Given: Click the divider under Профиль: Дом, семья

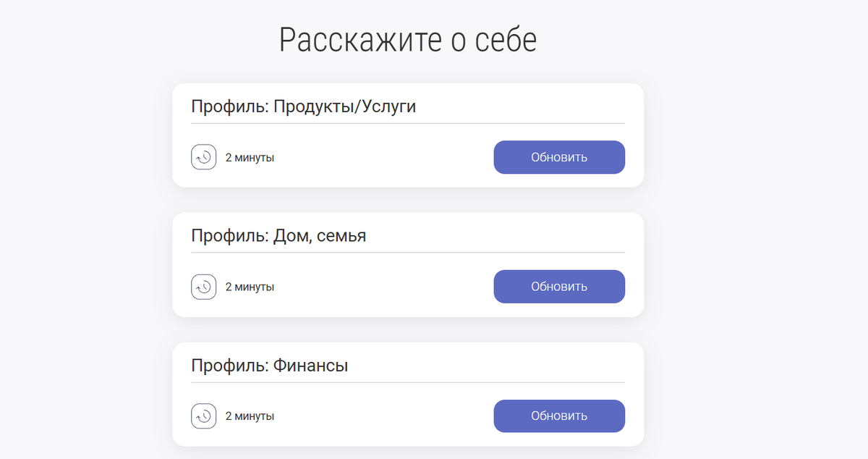Looking at the screenshot, I should 407,253.
